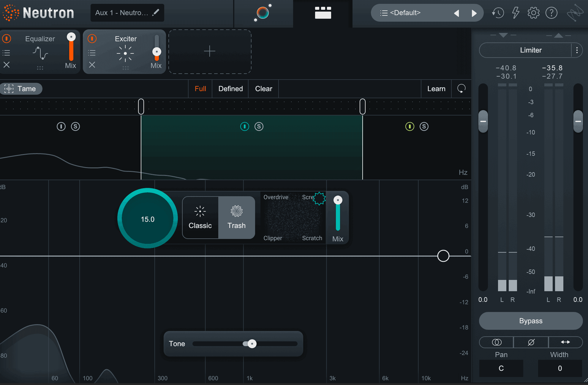The height and width of the screenshot is (385, 588).
Task: Open the Limiter three-dot options menu
Action: [577, 50]
